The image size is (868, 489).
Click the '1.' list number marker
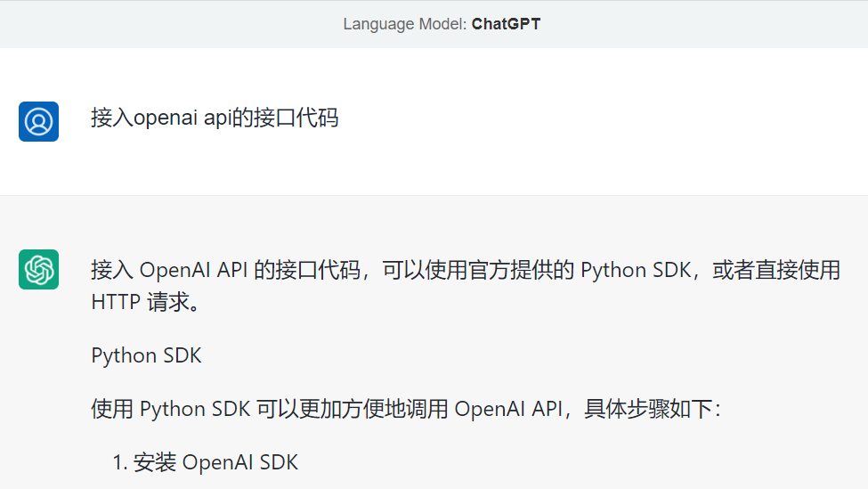click(121, 462)
